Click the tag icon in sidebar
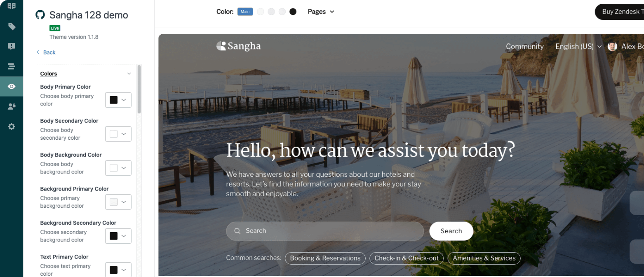 click(12, 27)
